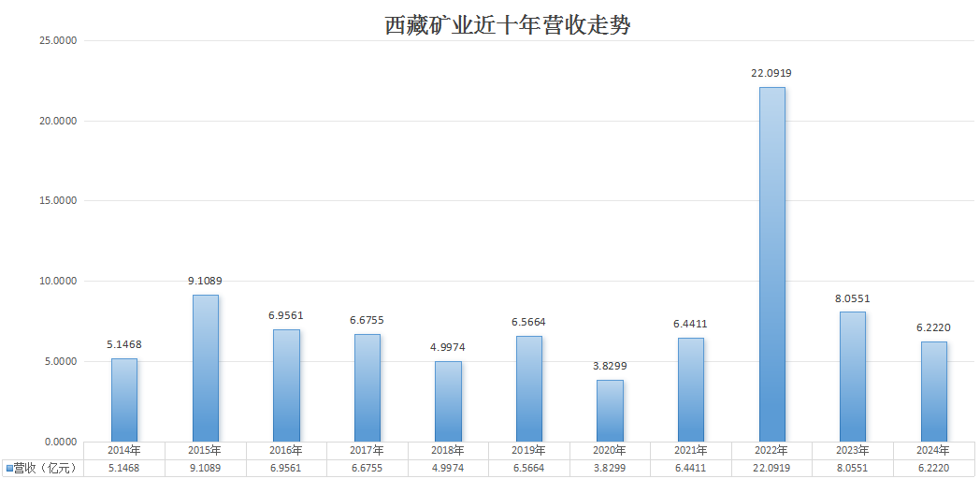The image size is (980, 479).
Task: Select the 2024年 bar in the chart
Action: pos(934,391)
